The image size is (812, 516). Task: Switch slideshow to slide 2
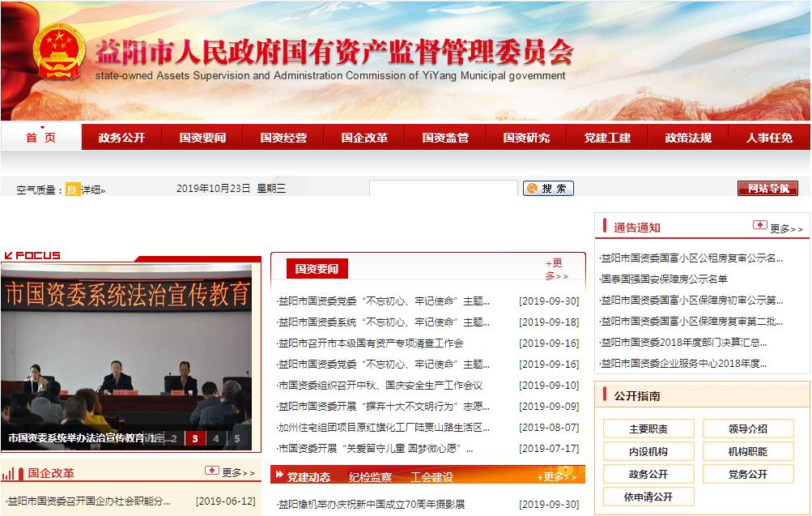click(173, 439)
